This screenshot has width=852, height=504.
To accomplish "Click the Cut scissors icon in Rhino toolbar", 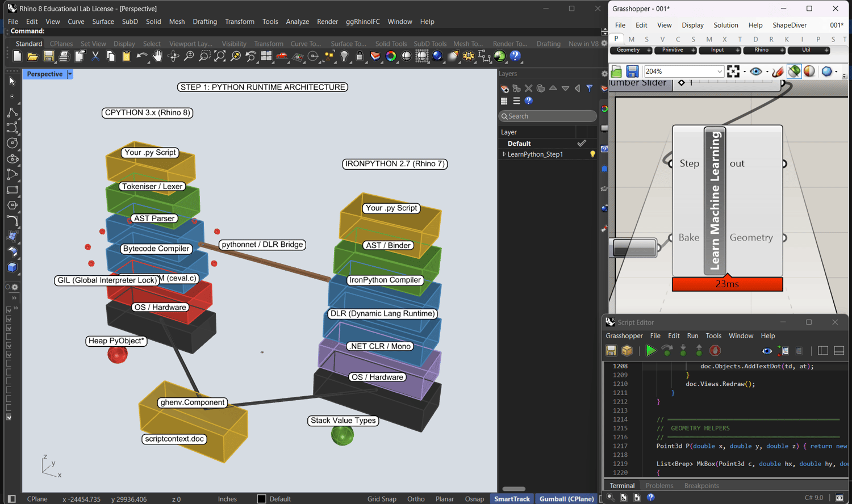I will [x=95, y=56].
